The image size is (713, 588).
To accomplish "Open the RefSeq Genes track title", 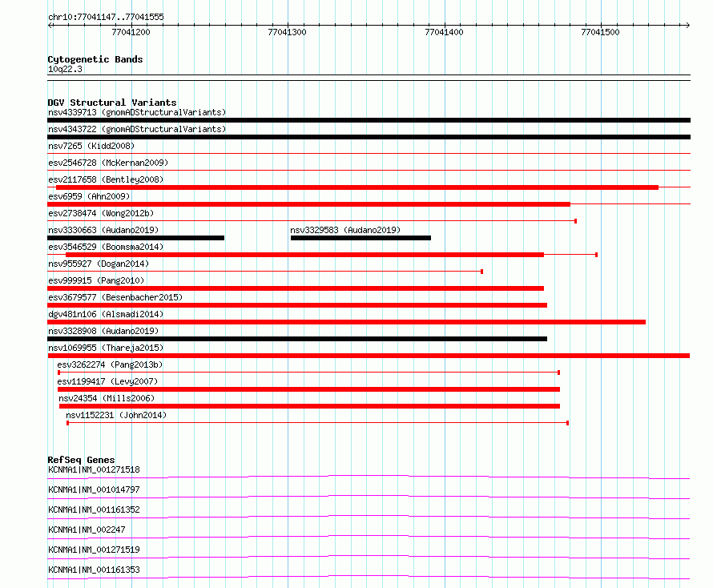I will tap(81, 460).
